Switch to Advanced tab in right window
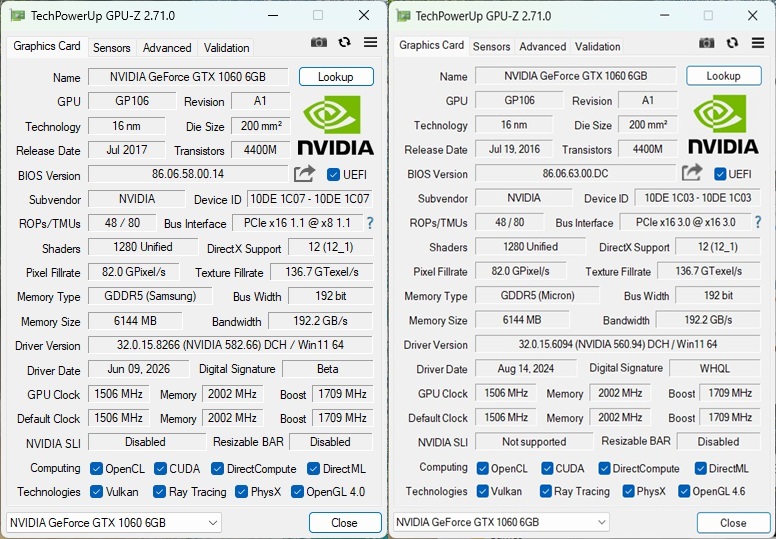 point(542,47)
